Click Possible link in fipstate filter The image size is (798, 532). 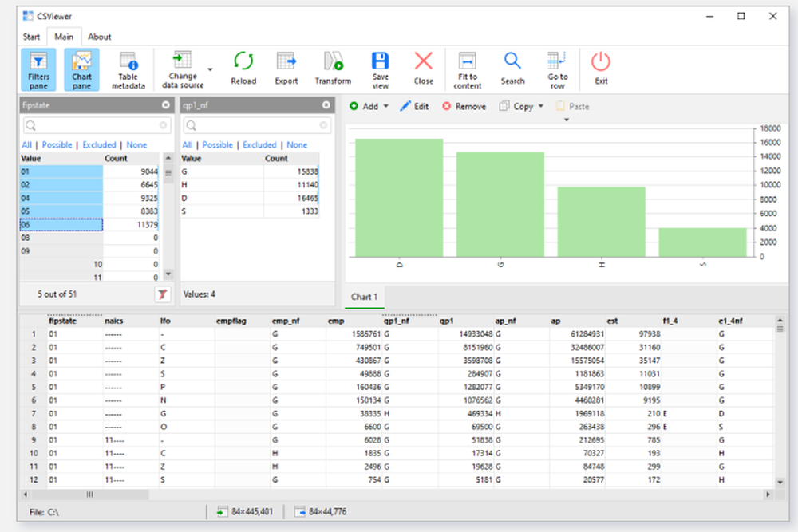click(x=57, y=145)
